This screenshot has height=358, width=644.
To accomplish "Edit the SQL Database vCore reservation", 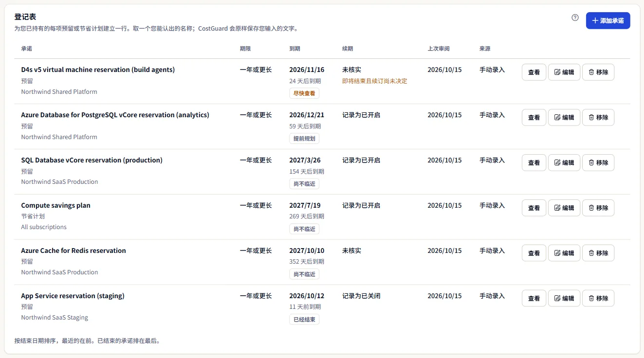I will (564, 162).
